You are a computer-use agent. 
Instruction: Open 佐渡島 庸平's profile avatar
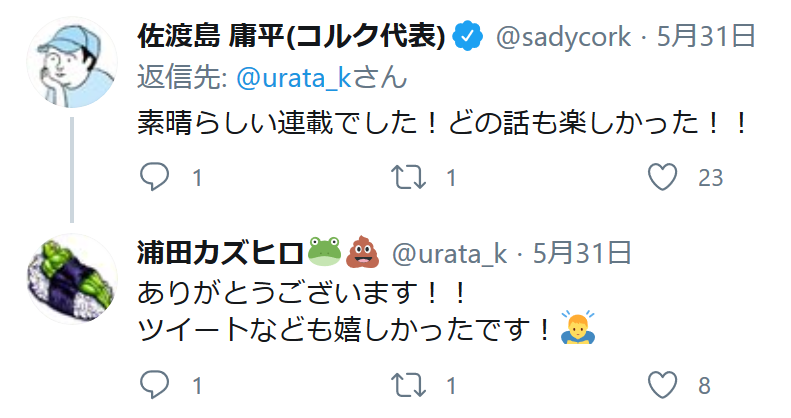click(x=71, y=61)
